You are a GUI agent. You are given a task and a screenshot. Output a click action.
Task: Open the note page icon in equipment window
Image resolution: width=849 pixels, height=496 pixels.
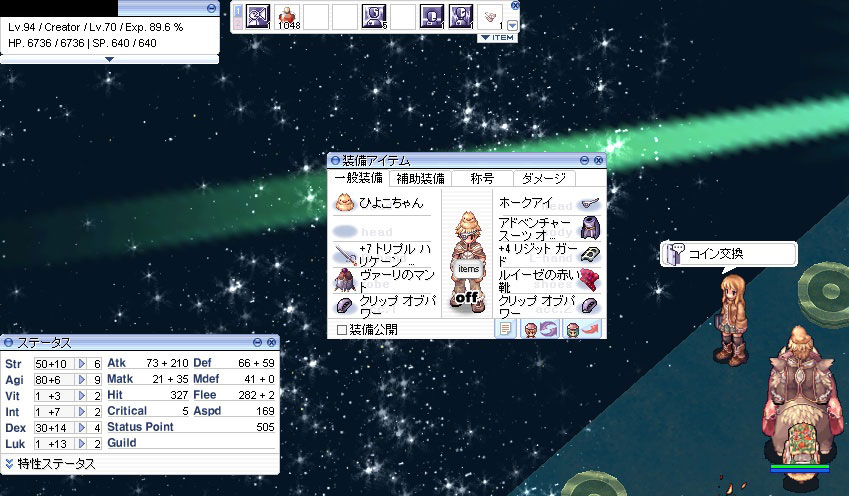pyautogui.click(x=506, y=329)
